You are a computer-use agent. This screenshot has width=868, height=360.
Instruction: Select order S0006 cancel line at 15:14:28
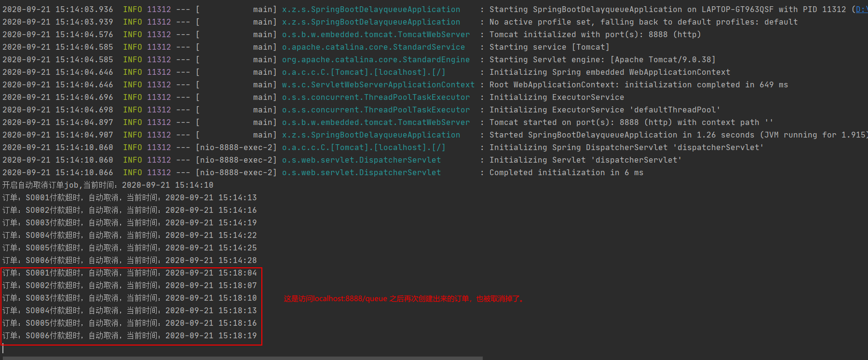(130, 261)
